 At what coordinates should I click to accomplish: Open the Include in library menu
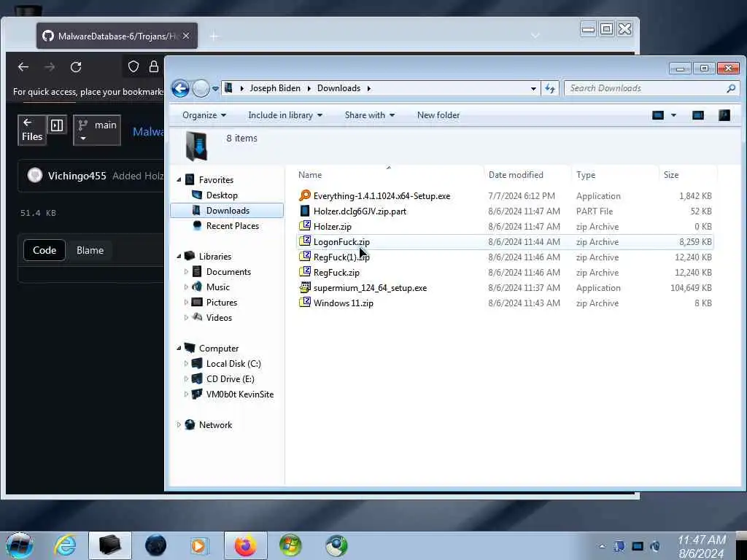coord(285,115)
